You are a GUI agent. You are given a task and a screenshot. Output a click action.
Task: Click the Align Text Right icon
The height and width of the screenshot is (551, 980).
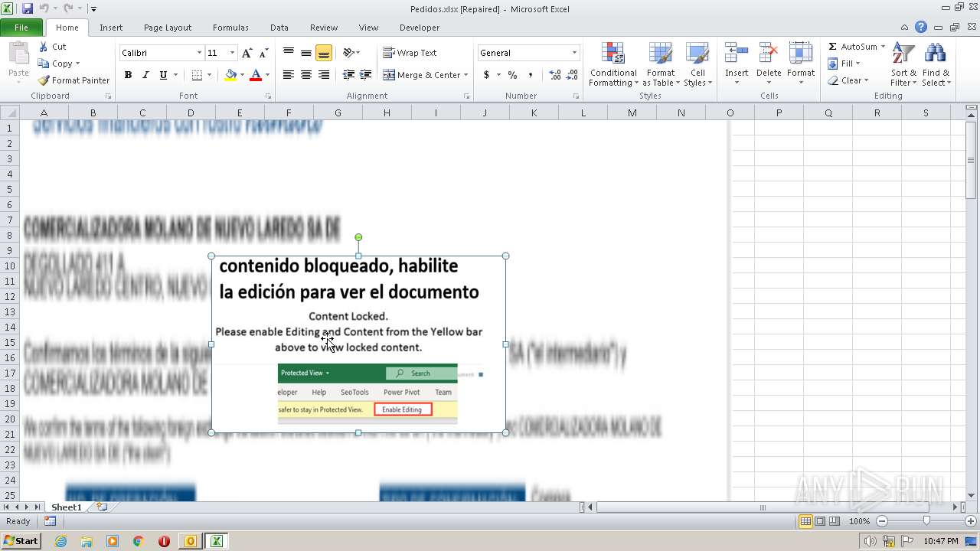(x=324, y=75)
